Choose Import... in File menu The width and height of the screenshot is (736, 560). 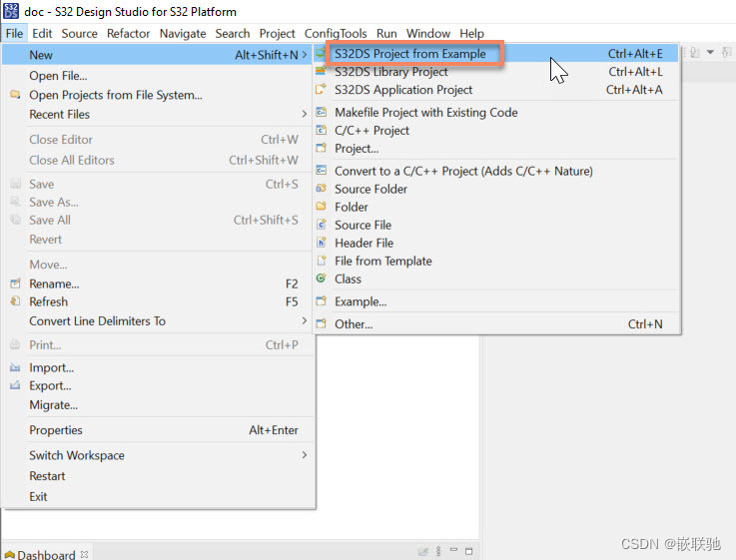pyautogui.click(x=158, y=367)
